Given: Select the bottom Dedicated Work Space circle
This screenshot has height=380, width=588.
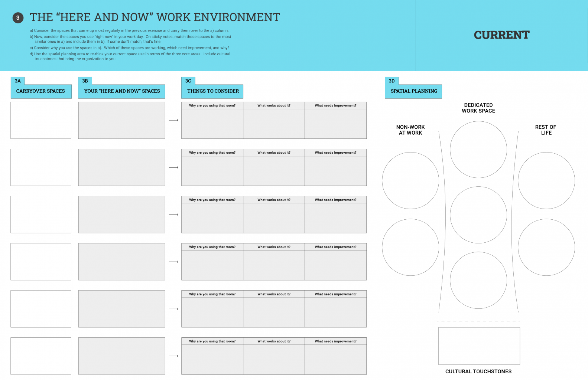Looking at the screenshot, I should coord(478,280).
